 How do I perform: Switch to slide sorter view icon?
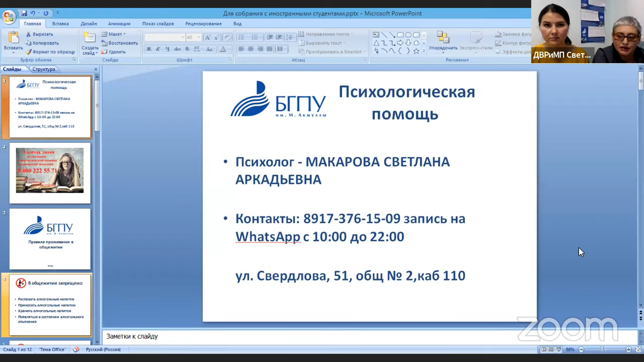[551, 349]
